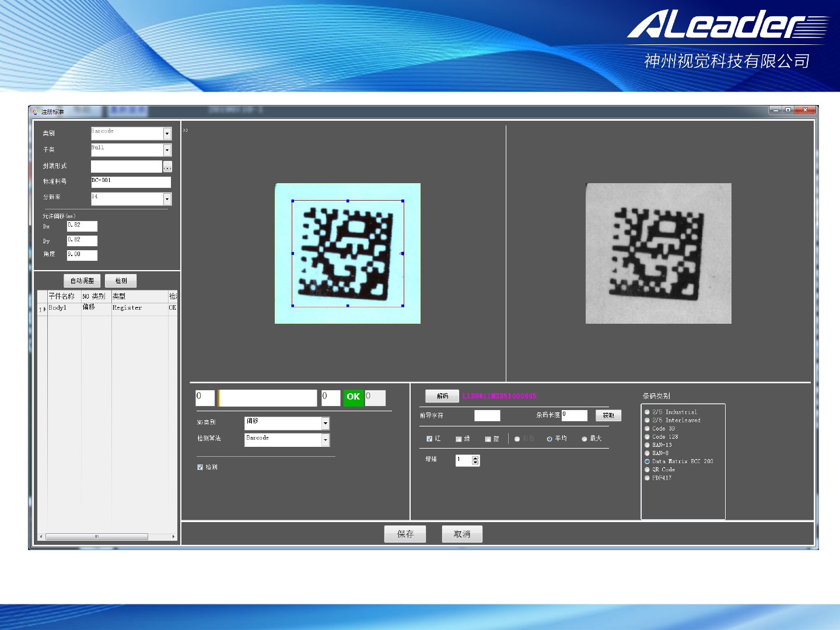Toggle the 红 channel checkbox

click(429, 439)
